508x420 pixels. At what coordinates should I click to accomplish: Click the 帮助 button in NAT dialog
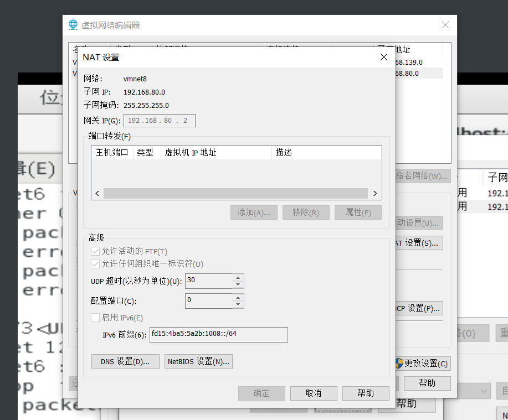pyautogui.click(x=365, y=393)
